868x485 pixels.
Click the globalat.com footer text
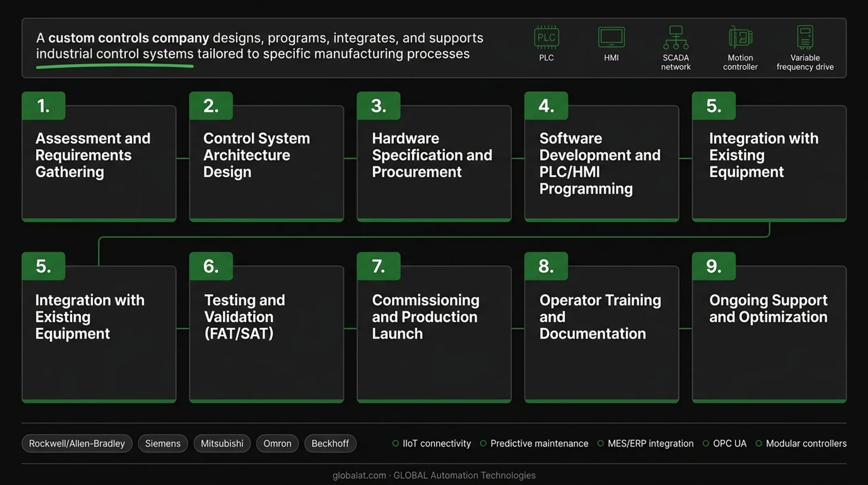pyautogui.click(x=359, y=475)
